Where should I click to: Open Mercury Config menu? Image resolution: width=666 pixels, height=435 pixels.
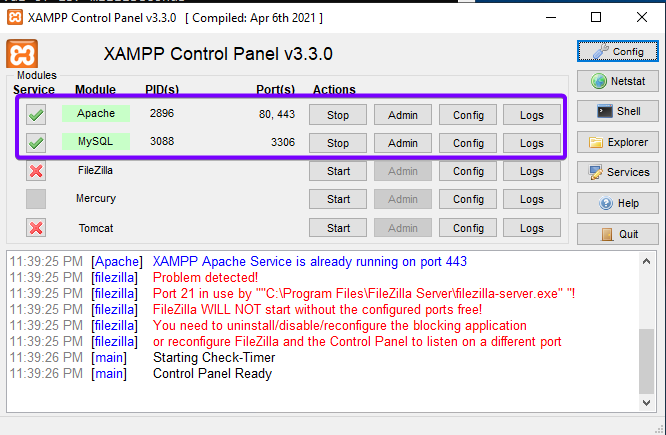(468, 199)
